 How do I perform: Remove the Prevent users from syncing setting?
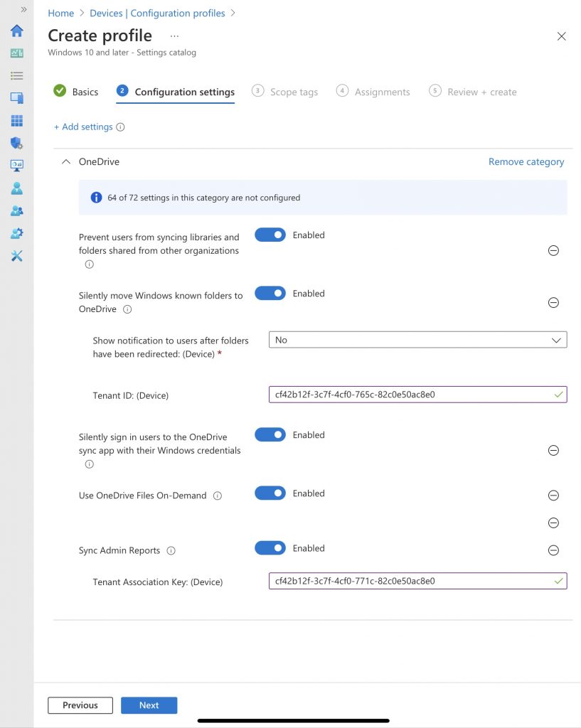553,251
